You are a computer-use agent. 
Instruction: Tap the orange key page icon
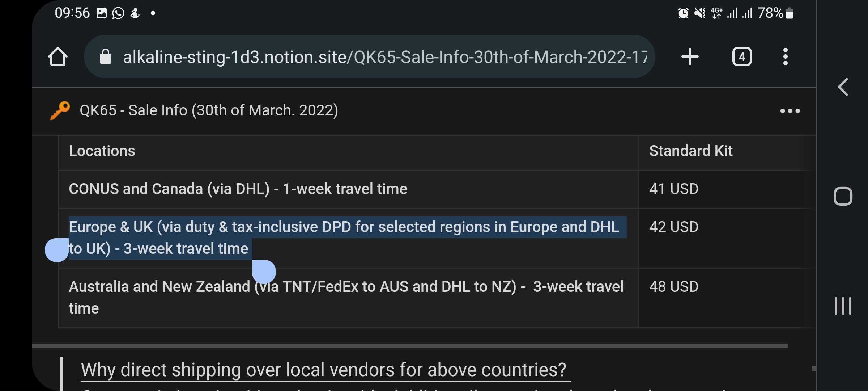click(x=60, y=110)
